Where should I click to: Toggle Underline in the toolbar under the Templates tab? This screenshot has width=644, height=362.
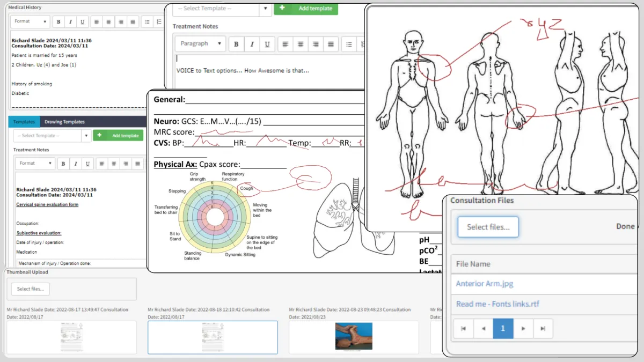click(87, 164)
